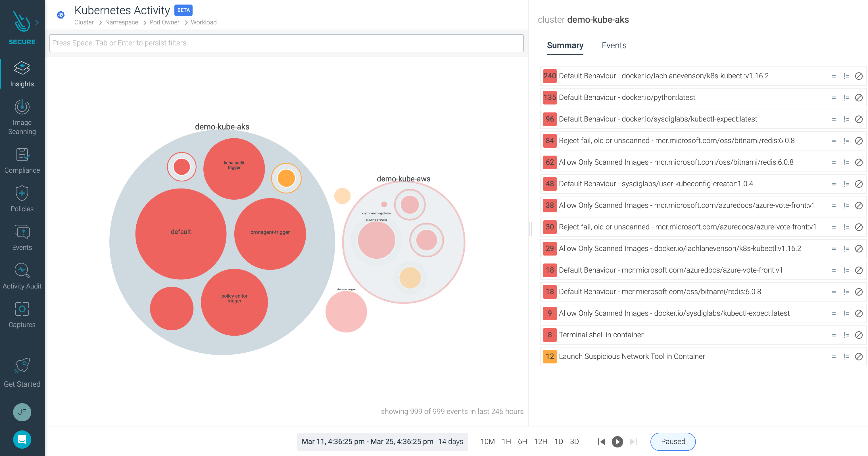Switch to the Events tab
The height and width of the screenshot is (456, 868).
click(x=614, y=45)
